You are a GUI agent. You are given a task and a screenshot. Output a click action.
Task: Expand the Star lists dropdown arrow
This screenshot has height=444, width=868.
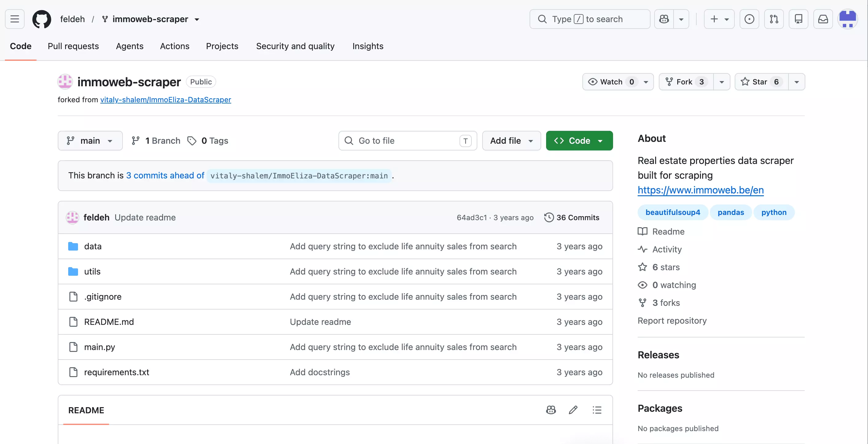click(796, 82)
